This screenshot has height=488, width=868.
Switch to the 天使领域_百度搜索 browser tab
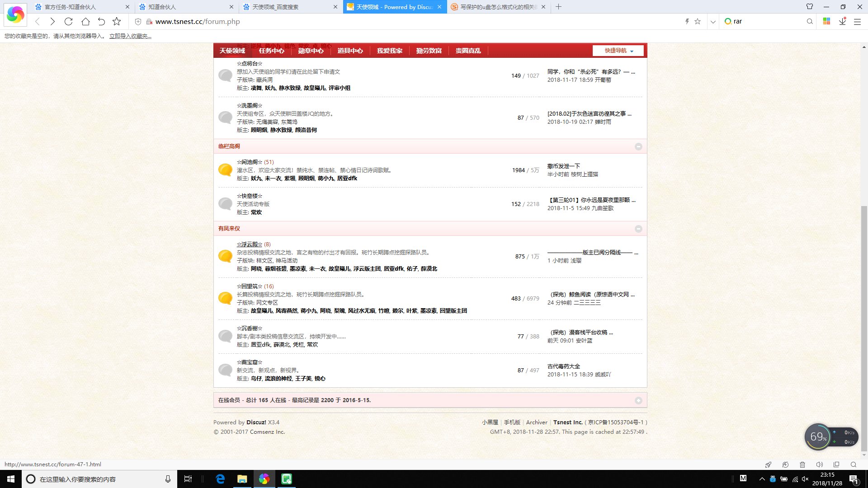tap(275, 7)
